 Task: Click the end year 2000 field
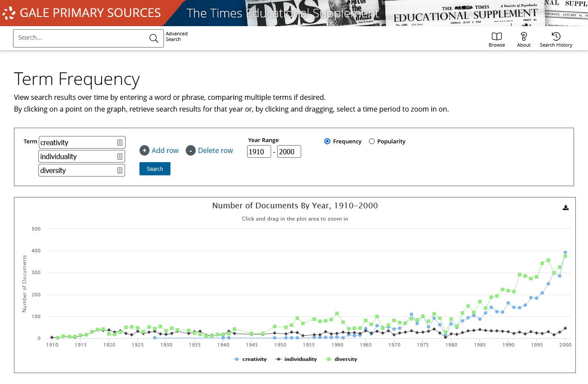point(289,152)
